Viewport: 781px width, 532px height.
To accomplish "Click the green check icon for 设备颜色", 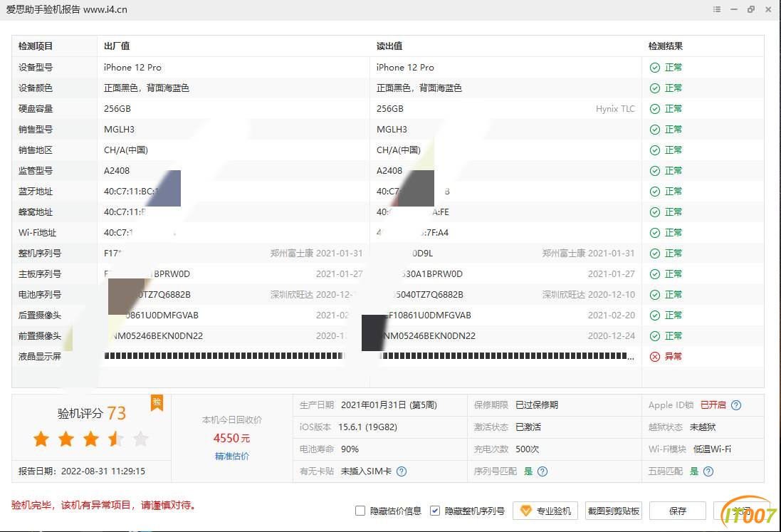I will pos(655,88).
